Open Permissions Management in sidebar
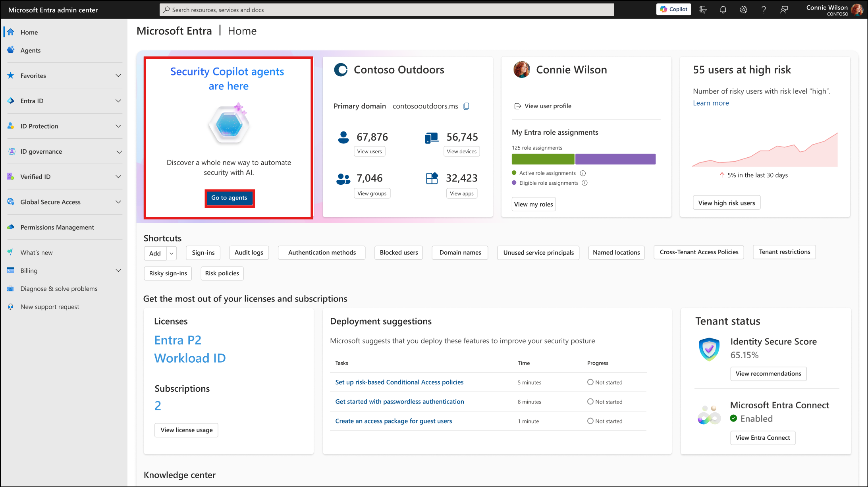 pyautogui.click(x=57, y=227)
